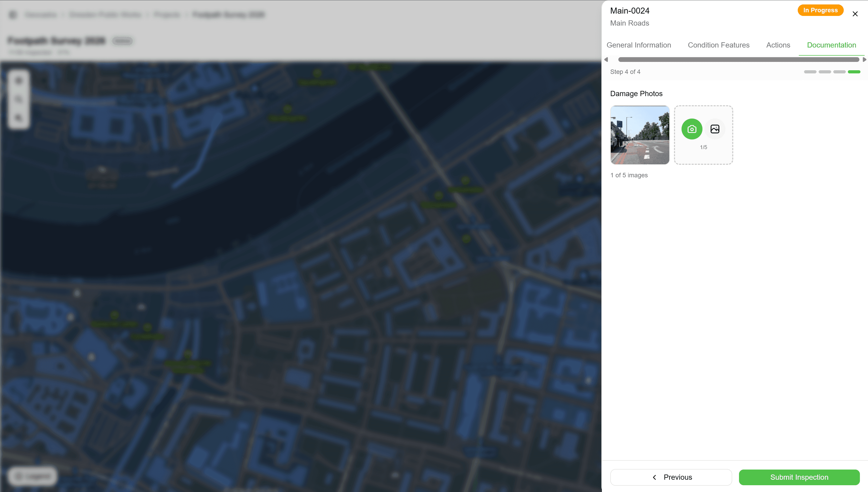Click the second step progress segment

point(824,72)
